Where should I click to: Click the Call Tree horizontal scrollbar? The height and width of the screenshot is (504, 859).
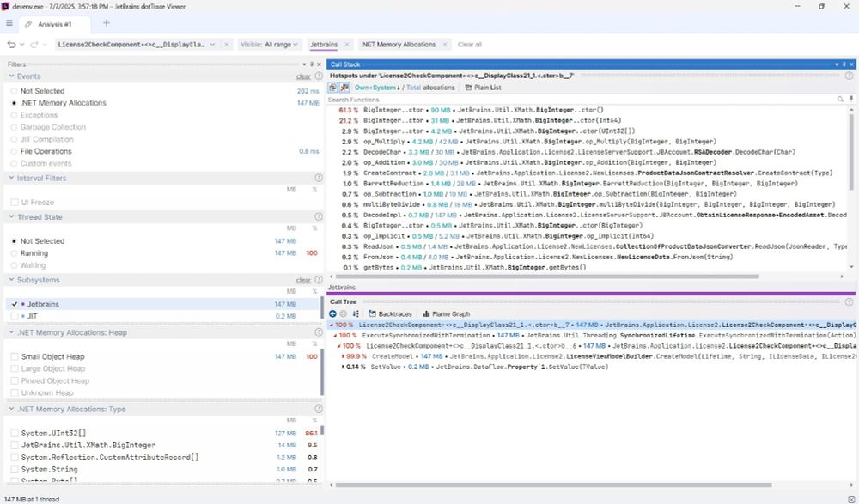tap(553, 485)
